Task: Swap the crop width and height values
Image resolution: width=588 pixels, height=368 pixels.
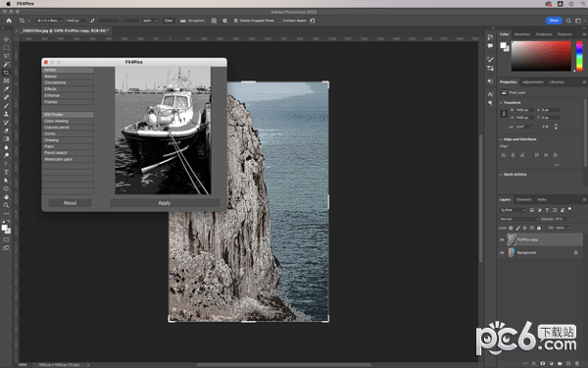Action: pos(92,21)
